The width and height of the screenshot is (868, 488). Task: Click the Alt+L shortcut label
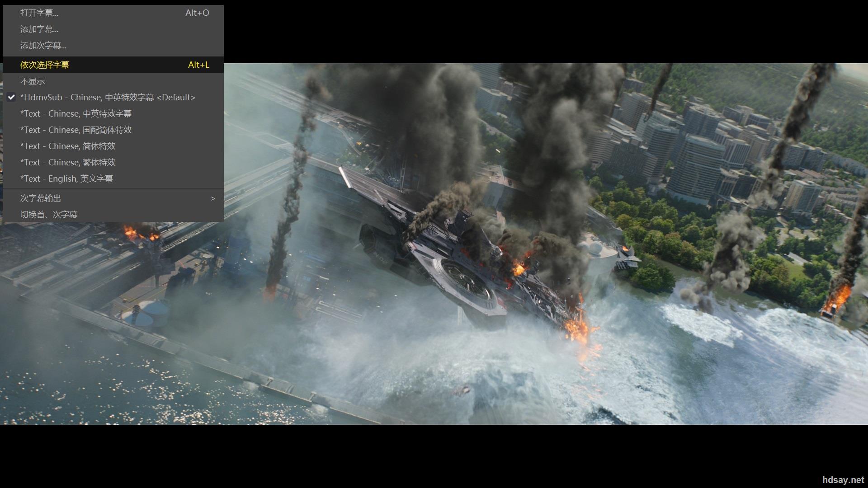tap(198, 65)
